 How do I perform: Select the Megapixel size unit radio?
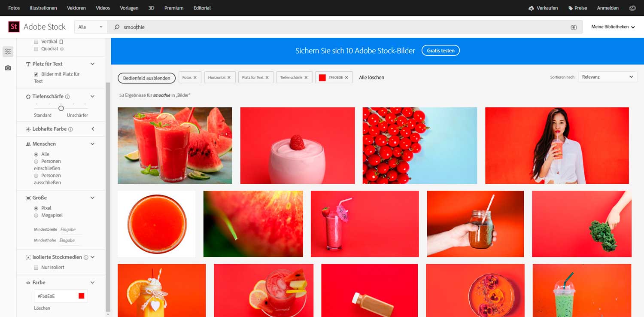click(36, 216)
